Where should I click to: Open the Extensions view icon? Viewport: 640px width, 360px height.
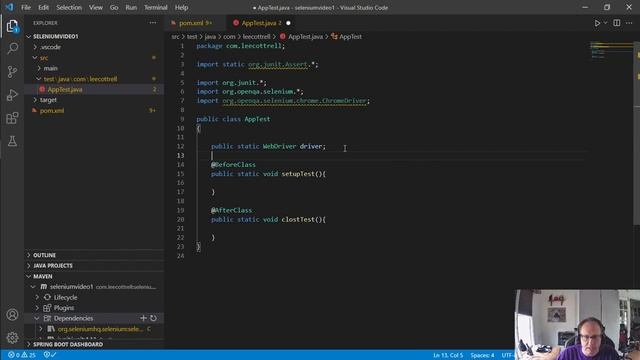tap(12, 118)
